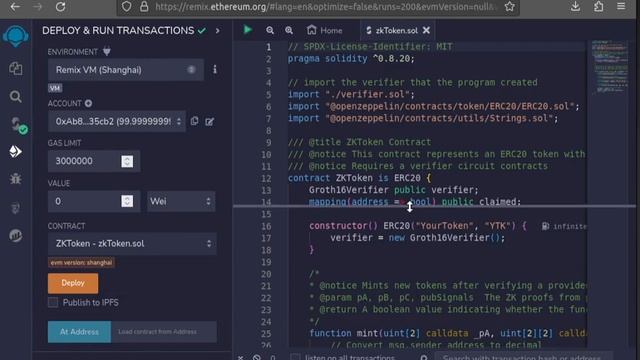Switch to the Home tab
The image size is (640, 360).
[325, 31]
